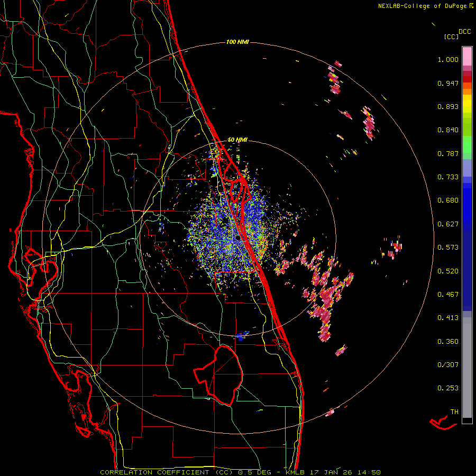
Task: Click the [CC] label beside the color bar
Action: (x=451, y=36)
